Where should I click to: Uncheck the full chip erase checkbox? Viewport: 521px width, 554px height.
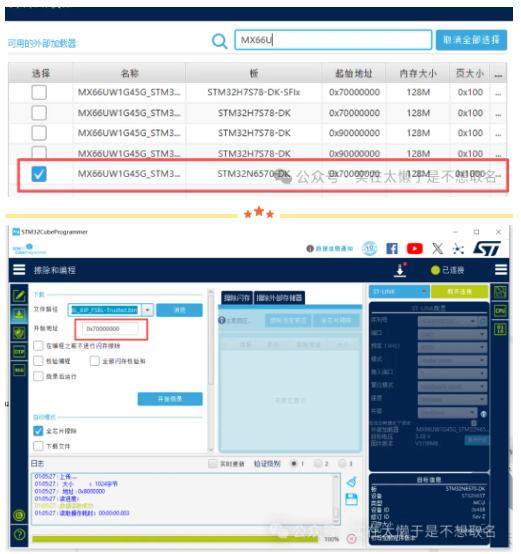coord(38,431)
